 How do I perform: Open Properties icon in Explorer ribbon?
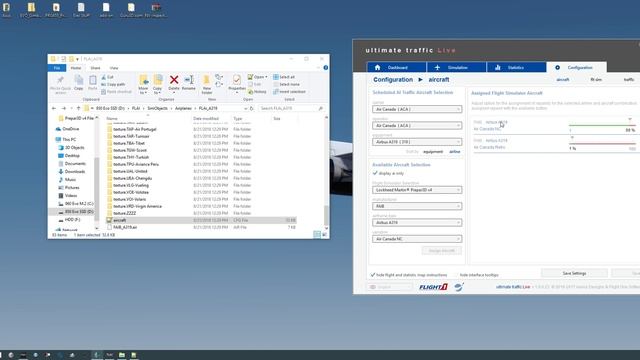click(x=236, y=80)
